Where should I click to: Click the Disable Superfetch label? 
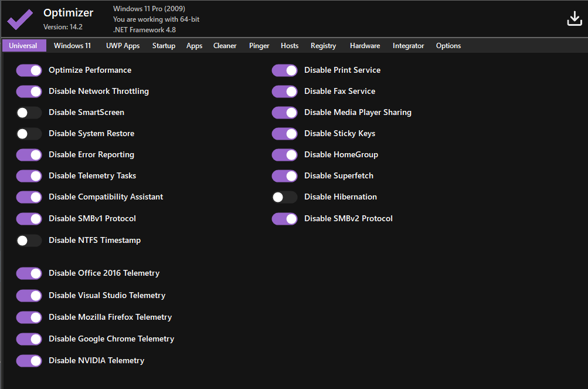pos(339,176)
